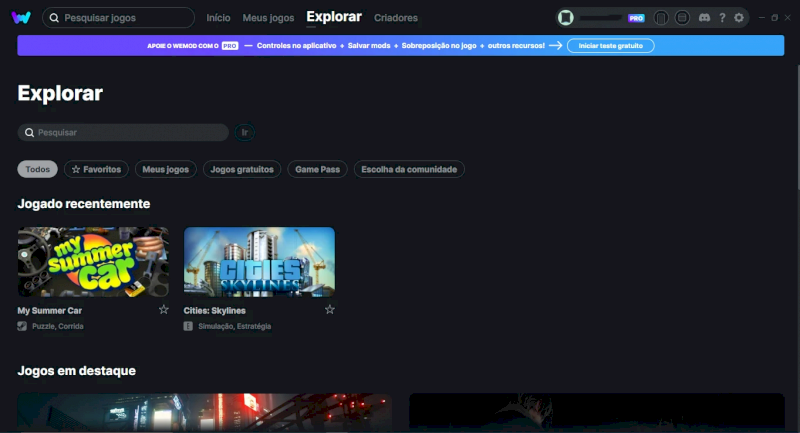Viewport: 800px width, 433px height.
Task: Click the Jogado recentemente heading
Action: (x=84, y=204)
